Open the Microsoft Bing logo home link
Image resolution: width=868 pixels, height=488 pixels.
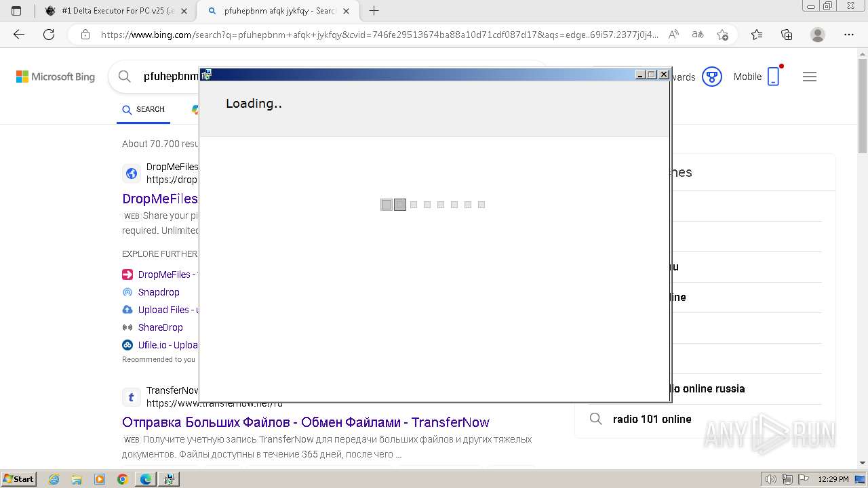click(x=56, y=77)
